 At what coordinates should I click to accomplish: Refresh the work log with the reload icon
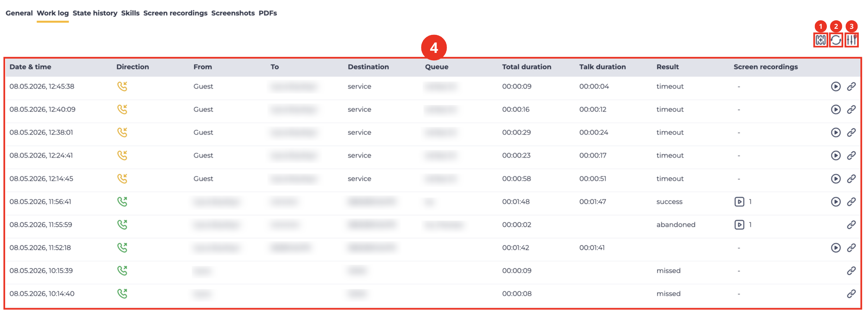[836, 40]
